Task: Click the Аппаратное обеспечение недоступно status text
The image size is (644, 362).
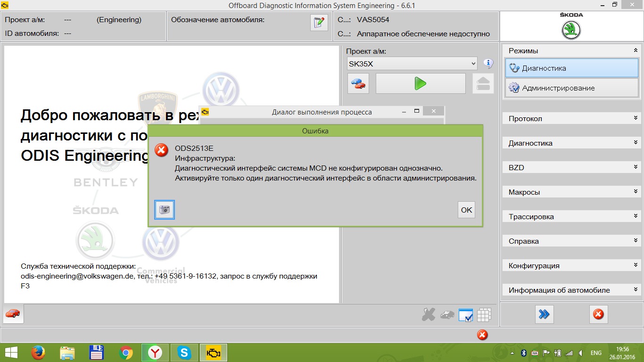Action: 423,34
